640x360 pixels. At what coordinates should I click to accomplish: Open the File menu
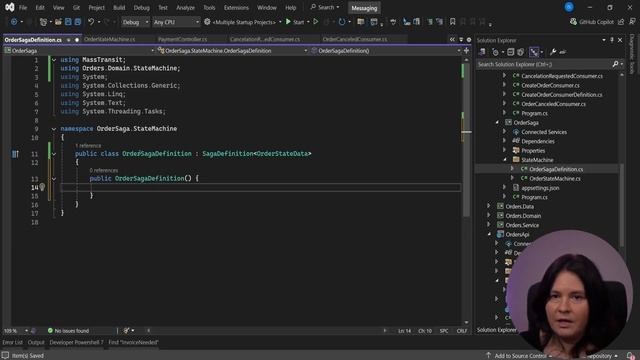(x=23, y=8)
